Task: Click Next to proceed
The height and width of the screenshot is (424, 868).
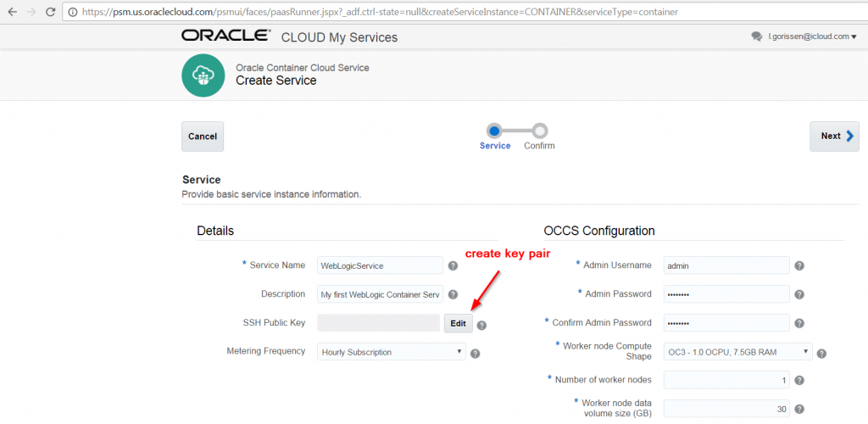Action: pyautogui.click(x=834, y=136)
